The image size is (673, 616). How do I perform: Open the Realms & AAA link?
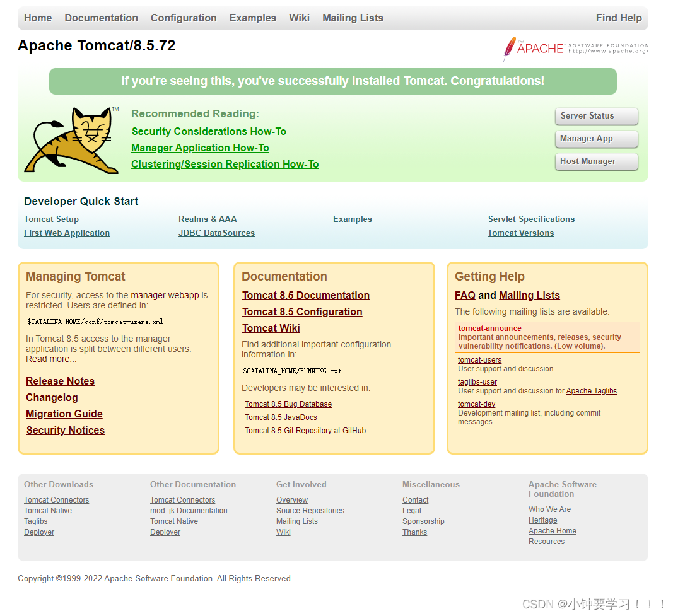pos(208,219)
